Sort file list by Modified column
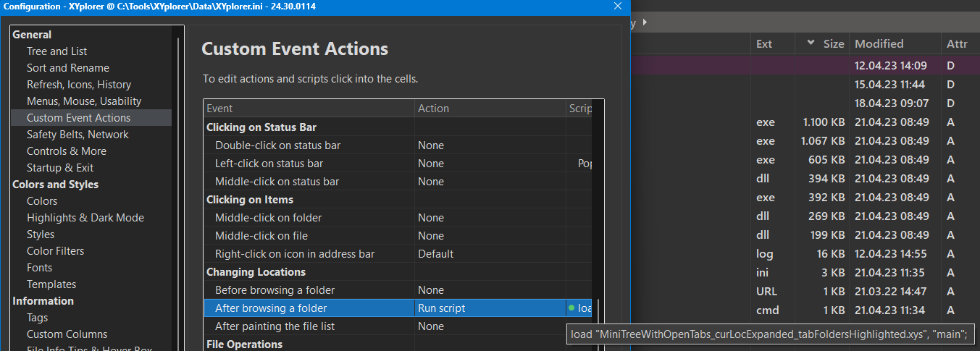The height and width of the screenshot is (351, 980). click(879, 43)
